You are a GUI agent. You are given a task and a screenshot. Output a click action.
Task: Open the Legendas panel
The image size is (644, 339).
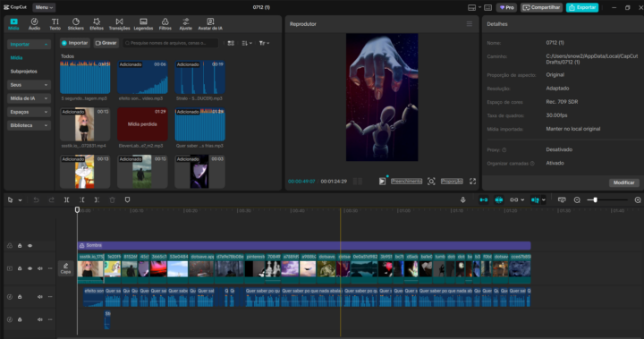tap(143, 24)
